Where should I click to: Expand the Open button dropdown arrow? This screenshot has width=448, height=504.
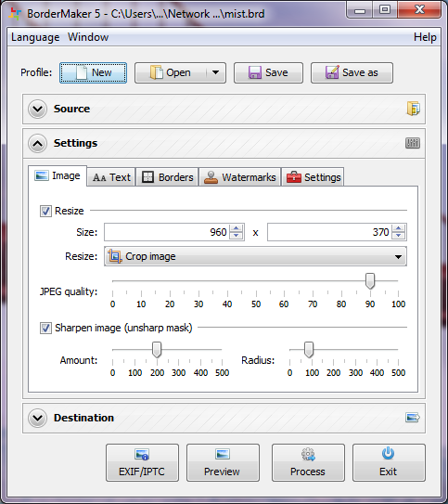[x=216, y=73]
